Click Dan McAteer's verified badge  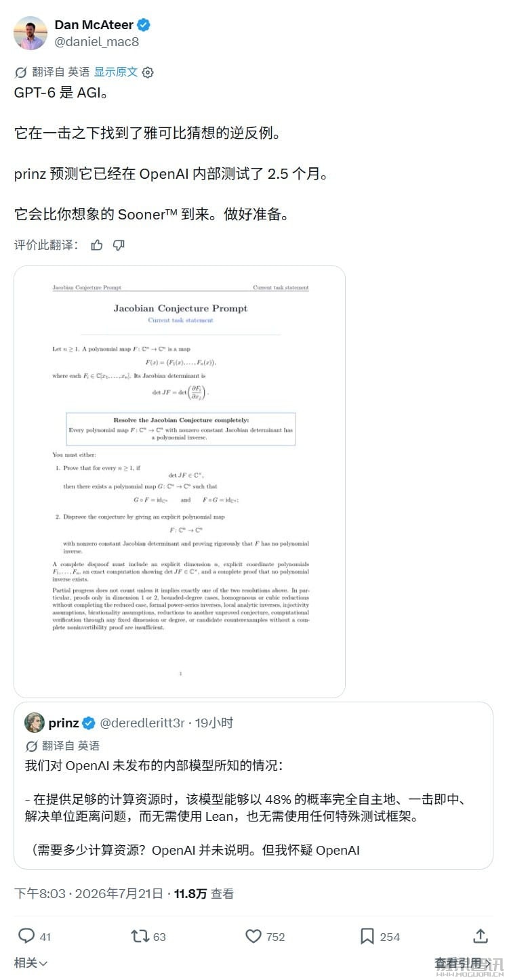pos(144,25)
